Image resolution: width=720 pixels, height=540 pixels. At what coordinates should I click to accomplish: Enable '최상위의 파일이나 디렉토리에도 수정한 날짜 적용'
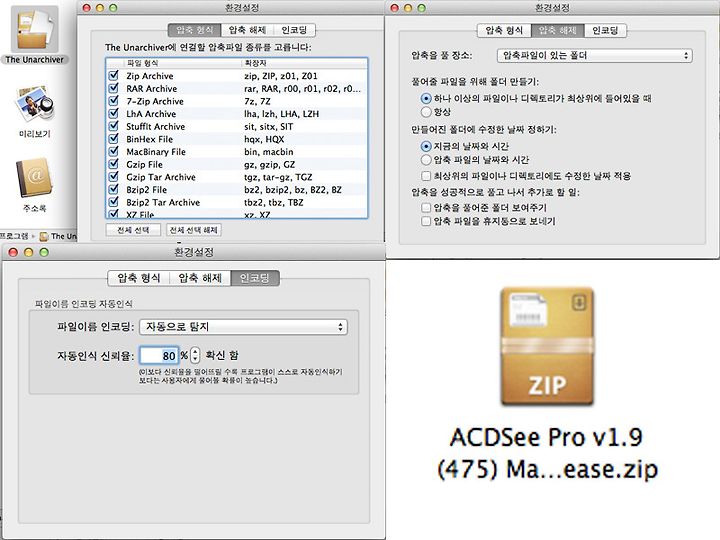coord(426,176)
